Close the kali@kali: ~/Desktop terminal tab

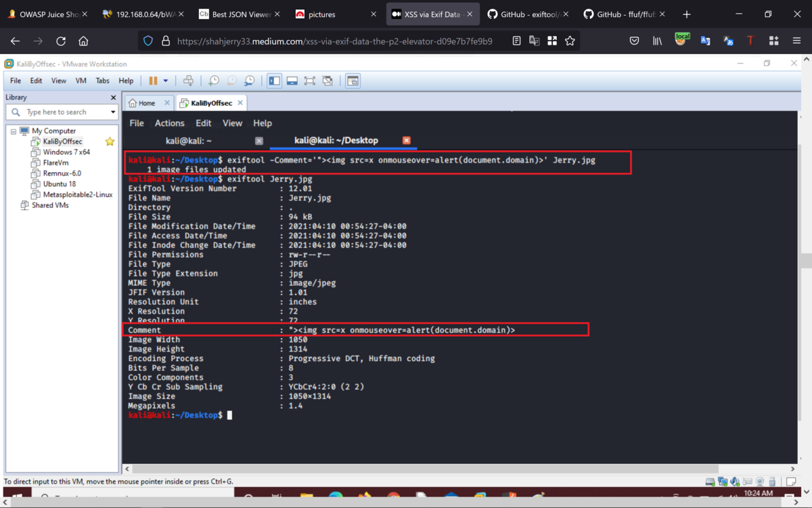click(x=407, y=140)
